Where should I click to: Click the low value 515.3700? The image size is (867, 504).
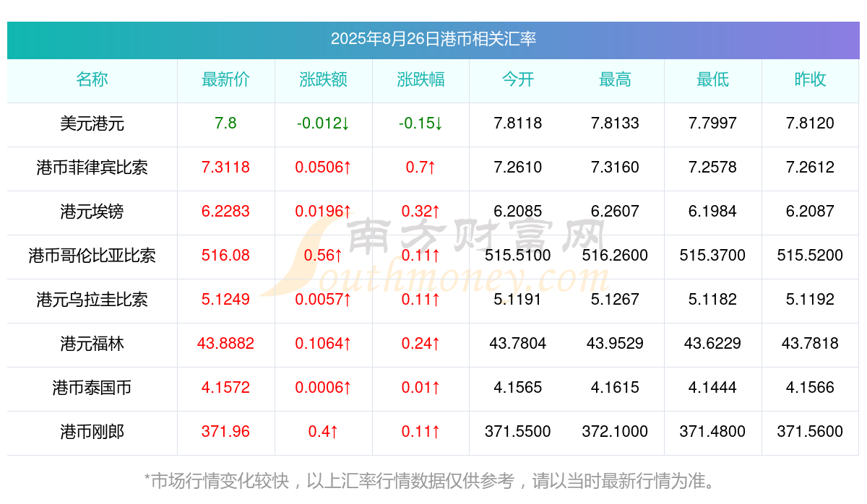[x=713, y=256]
